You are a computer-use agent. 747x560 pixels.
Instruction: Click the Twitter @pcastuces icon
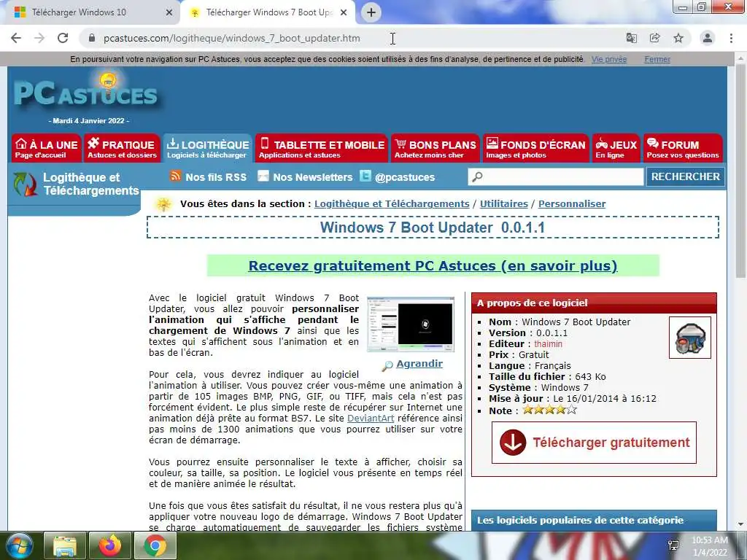tap(365, 176)
